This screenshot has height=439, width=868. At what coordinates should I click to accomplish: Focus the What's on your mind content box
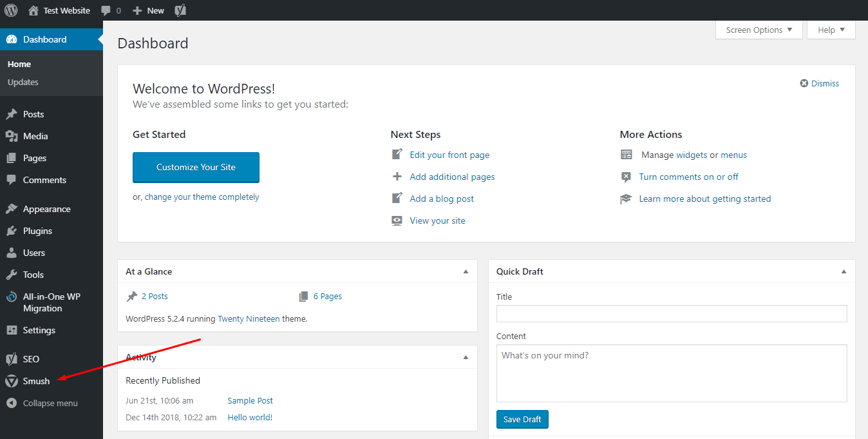click(x=672, y=373)
